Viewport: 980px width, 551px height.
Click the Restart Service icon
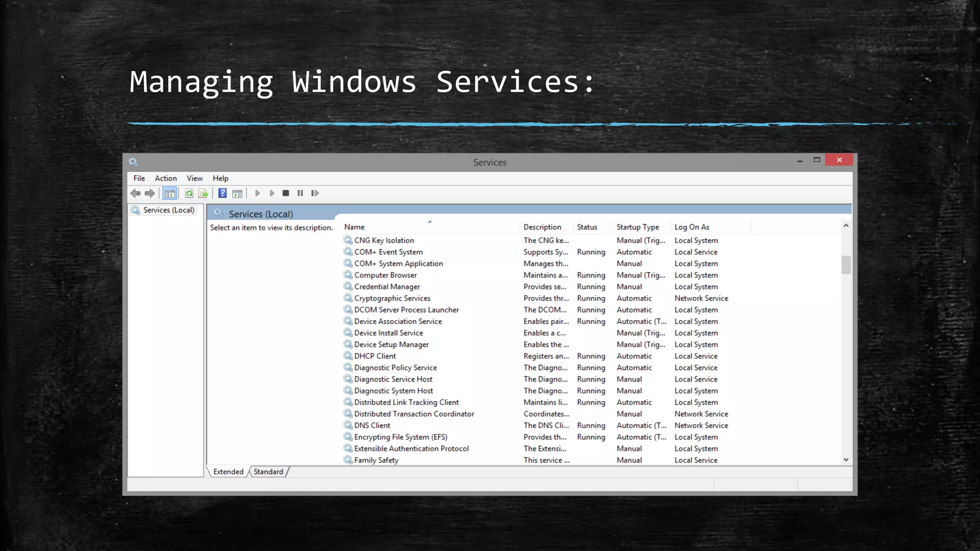(x=315, y=193)
